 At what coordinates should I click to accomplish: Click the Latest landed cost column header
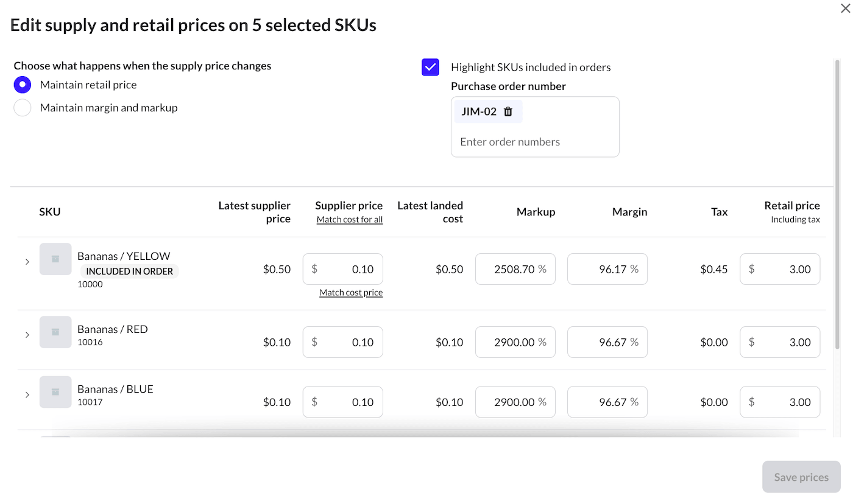click(430, 212)
